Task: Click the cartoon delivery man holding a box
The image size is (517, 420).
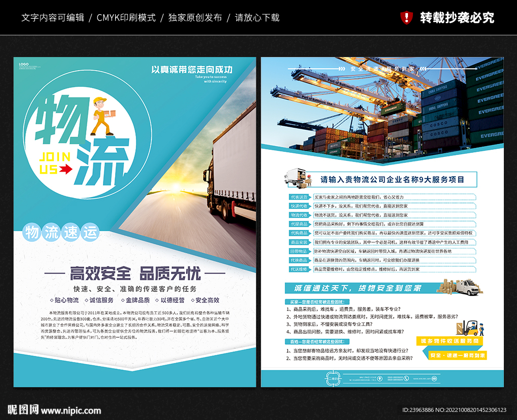Action: pos(103,117)
